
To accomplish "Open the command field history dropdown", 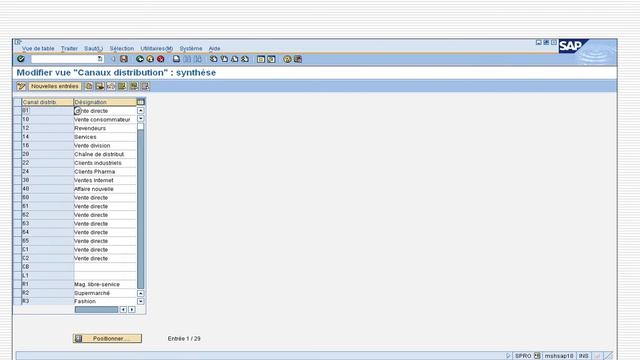I will (x=100, y=59).
